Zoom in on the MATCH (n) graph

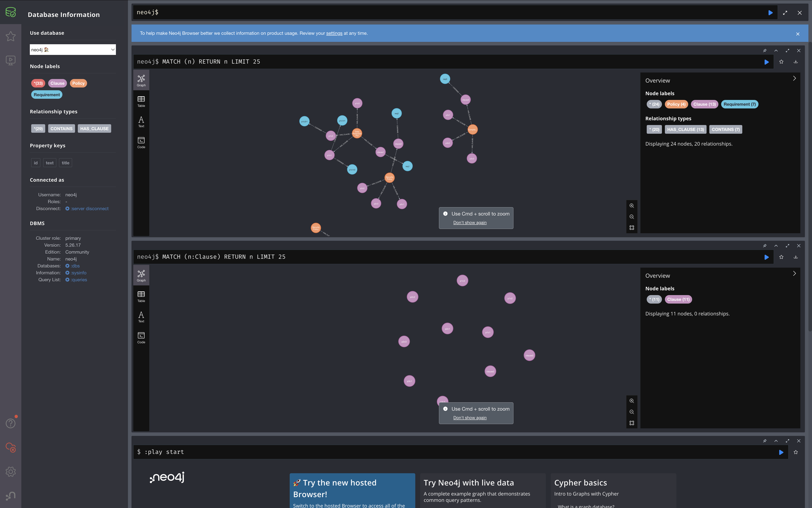coord(632,206)
